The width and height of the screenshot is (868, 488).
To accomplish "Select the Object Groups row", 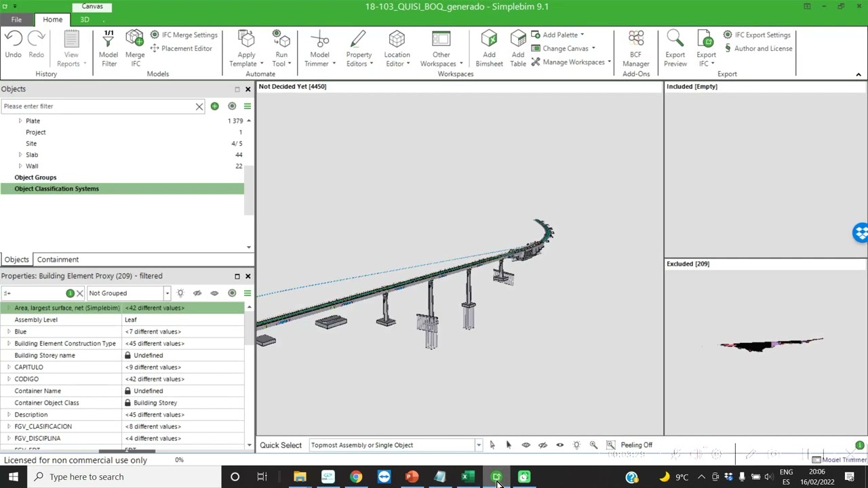I will [x=122, y=178].
